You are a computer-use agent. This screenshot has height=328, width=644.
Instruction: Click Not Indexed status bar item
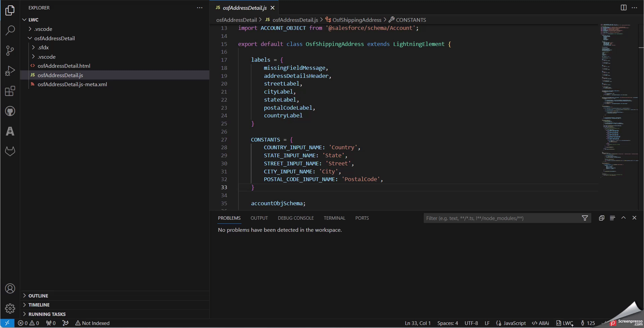[93, 323]
